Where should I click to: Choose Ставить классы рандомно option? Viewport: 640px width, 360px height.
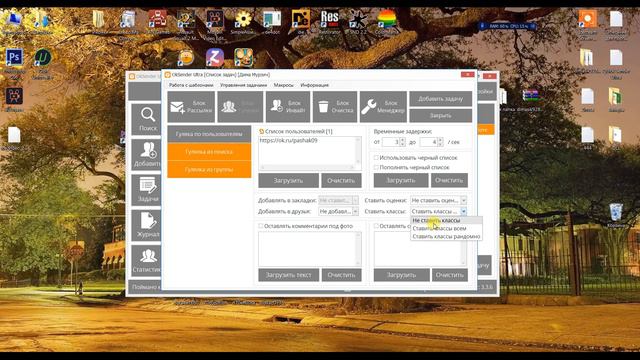tap(446, 236)
